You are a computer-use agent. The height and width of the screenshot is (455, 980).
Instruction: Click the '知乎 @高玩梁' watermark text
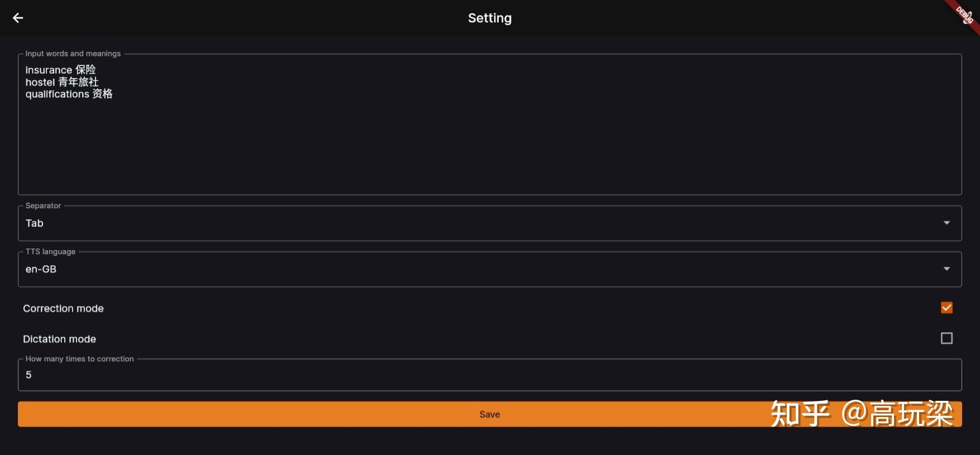(862, 414)
